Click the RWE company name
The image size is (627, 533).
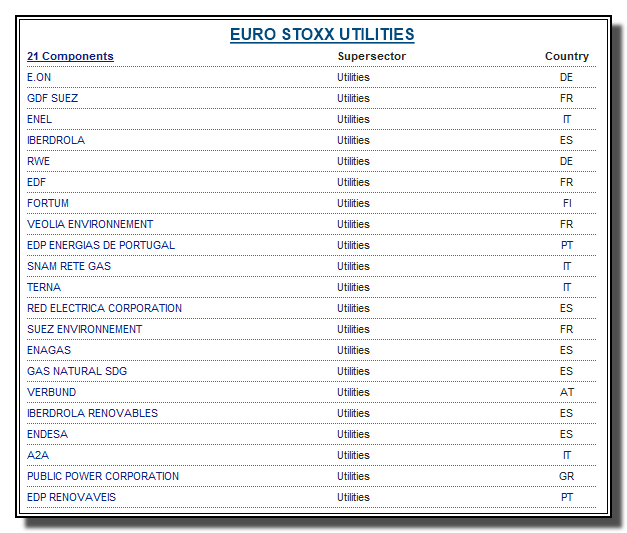click(x=38, y=161)
